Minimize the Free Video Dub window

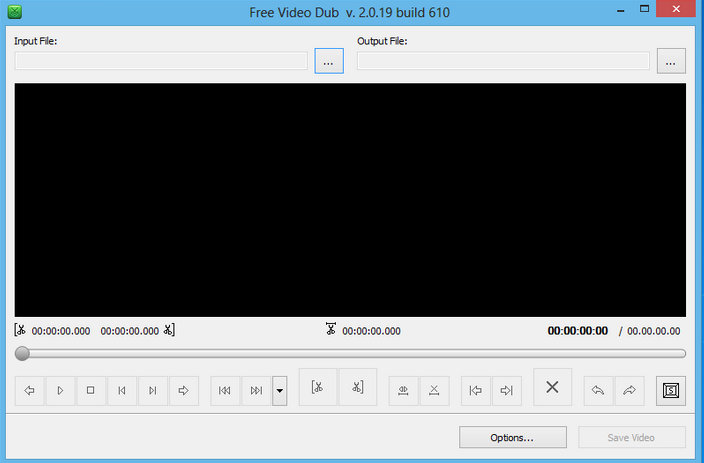pos(621,10)
